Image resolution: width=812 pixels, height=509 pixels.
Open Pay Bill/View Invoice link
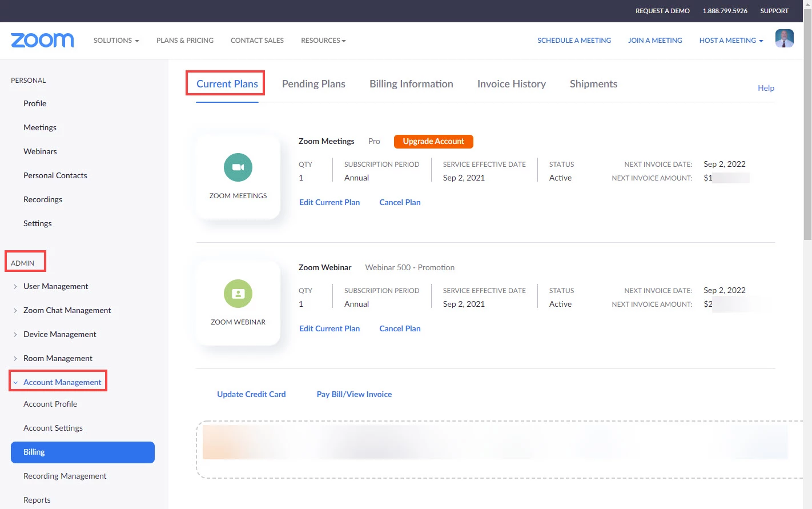(x=354, y=394)
